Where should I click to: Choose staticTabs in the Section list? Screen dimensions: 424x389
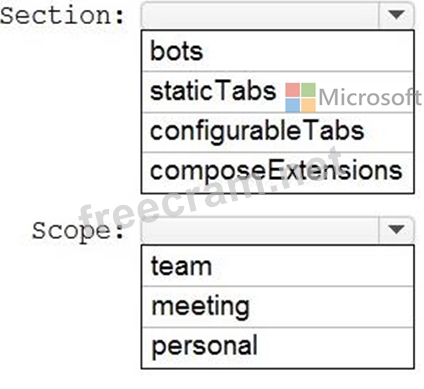pyautogui.click(x=278, y=92)
